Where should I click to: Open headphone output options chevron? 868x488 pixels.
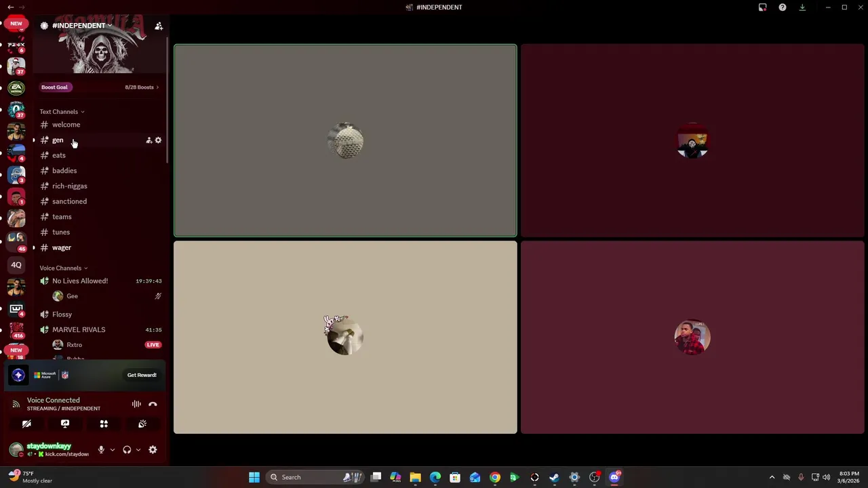coord(138,449)
